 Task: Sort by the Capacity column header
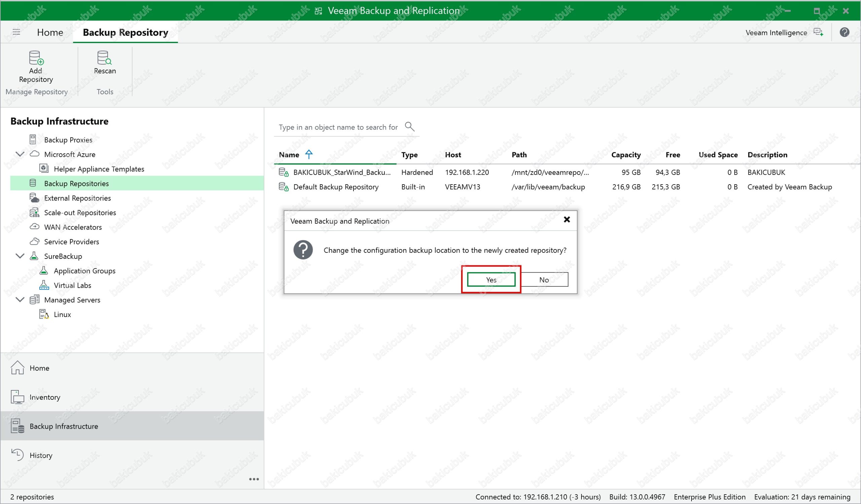[626, 155]
